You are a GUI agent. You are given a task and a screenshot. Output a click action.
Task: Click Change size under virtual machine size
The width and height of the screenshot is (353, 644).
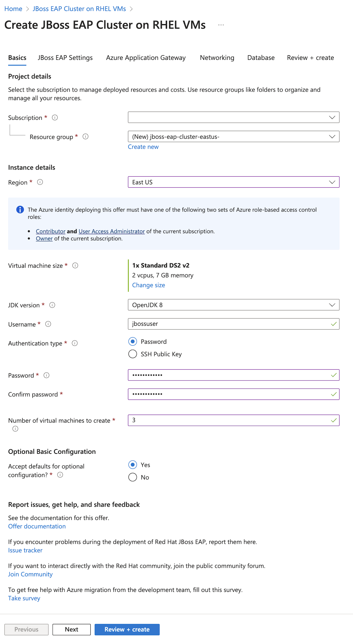coord(148,285)
